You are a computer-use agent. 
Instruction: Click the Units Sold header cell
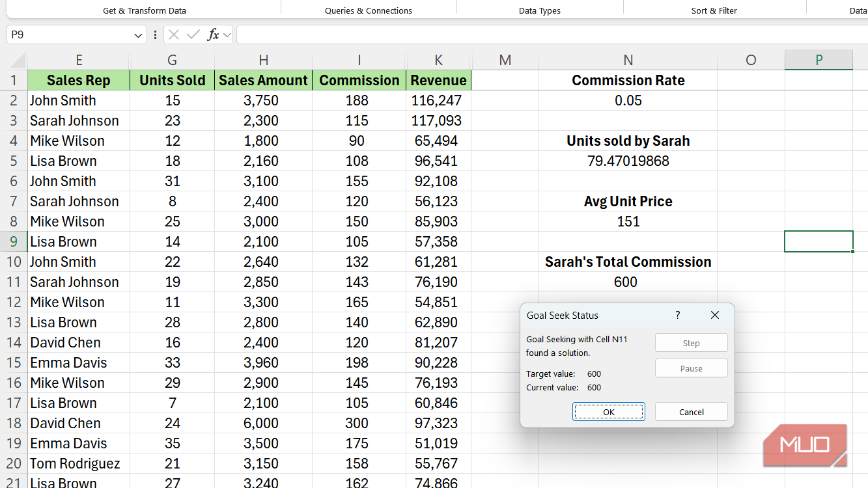coord(172,80)
